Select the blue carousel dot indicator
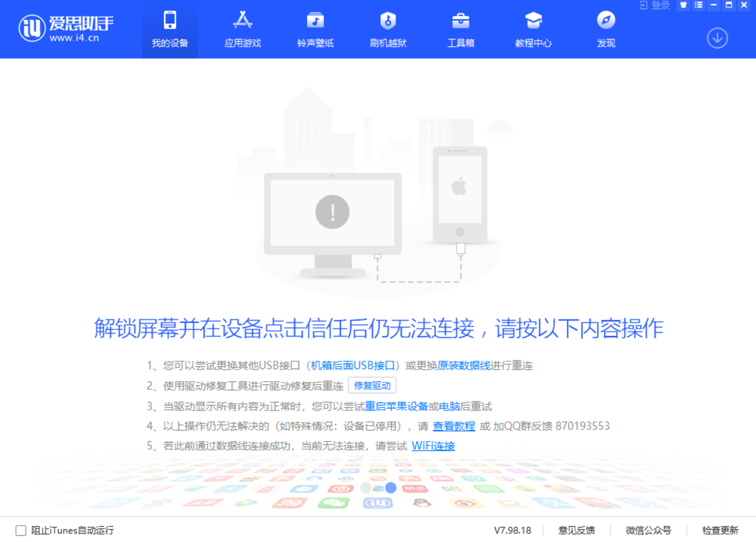 390,487
